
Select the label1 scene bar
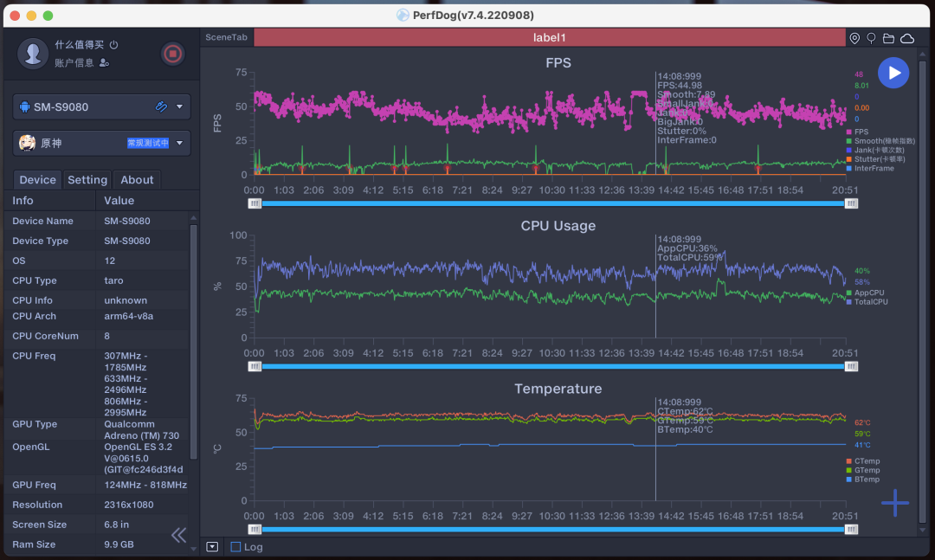(x=549, y=37)
